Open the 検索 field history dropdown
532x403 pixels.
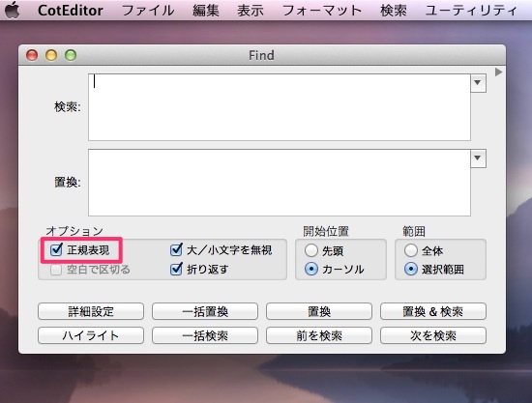(478, 83)
